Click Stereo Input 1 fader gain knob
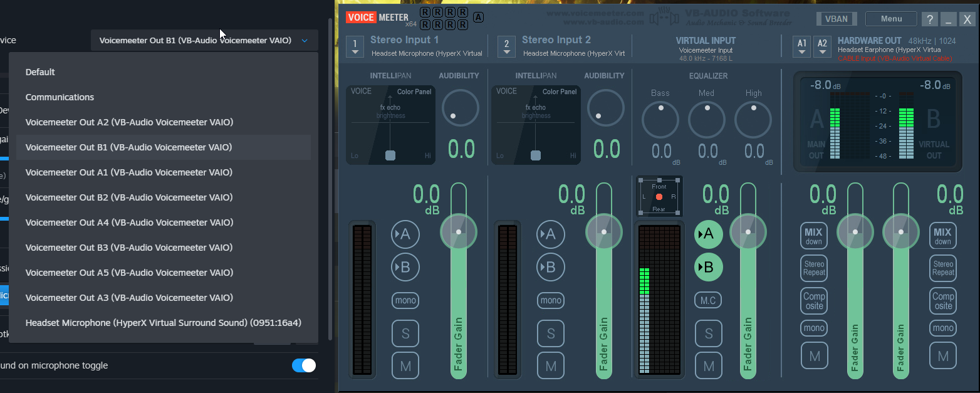980x393 pixels. tap(459, 231)
